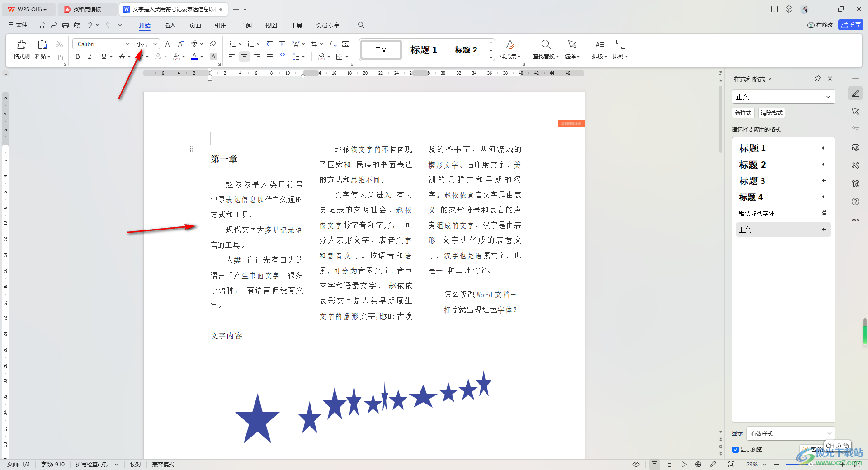
Task: Click the Copy icon below the scissors
Action: click(59, 56)
